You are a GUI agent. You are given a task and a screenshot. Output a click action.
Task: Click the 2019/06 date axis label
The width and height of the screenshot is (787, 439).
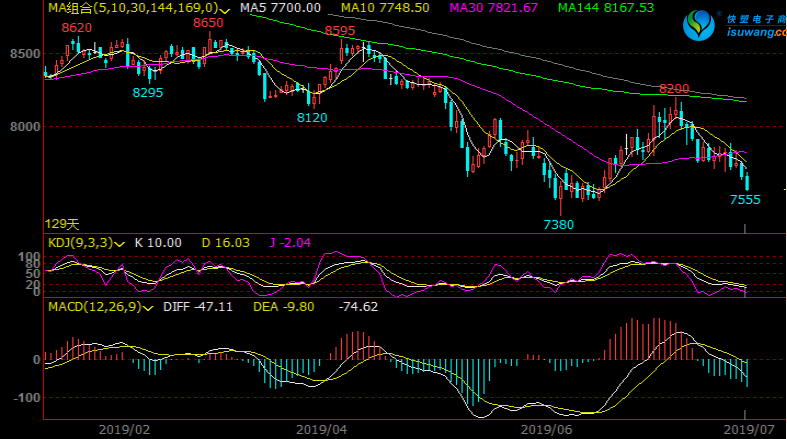(x=546, y=427)
